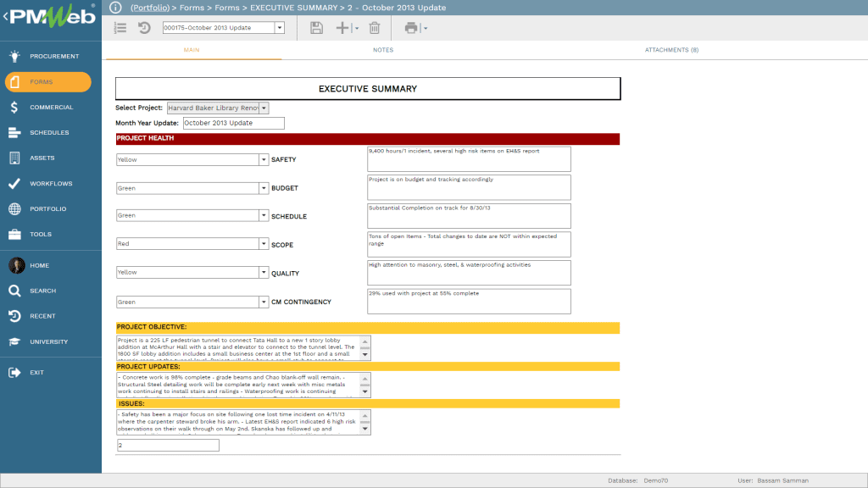Viewport: 868px width, 488px height.
Task: Click the Budget comments text box
Action: click(x=469, y=187)
